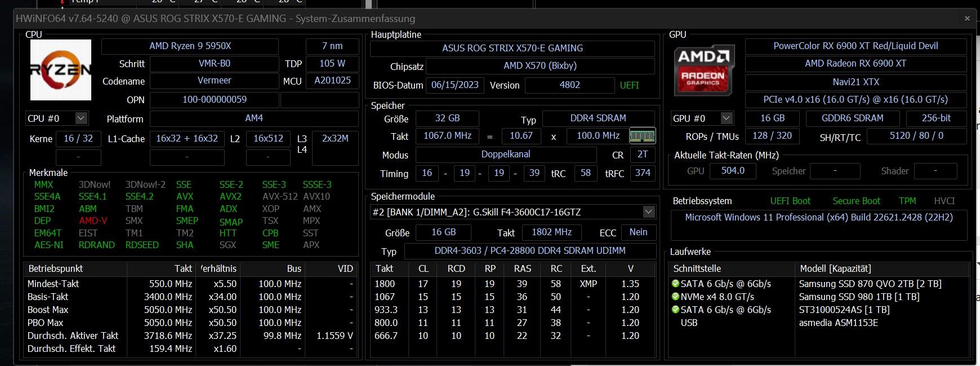This screenshot has height=366, width=980.
Task: Click the Betriebspunkt column header
Action: 75,269
